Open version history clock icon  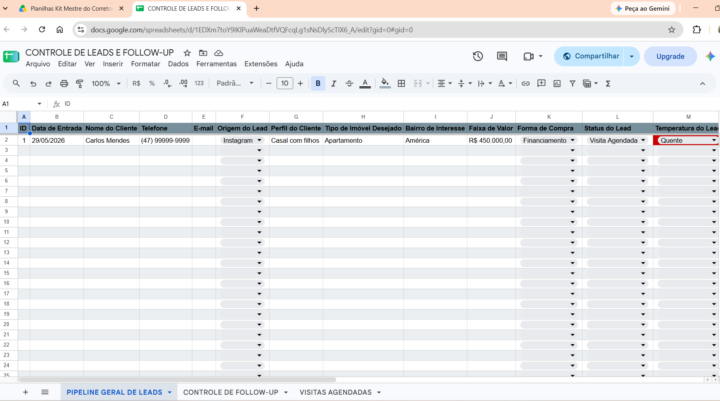click(x=478, y=56)
